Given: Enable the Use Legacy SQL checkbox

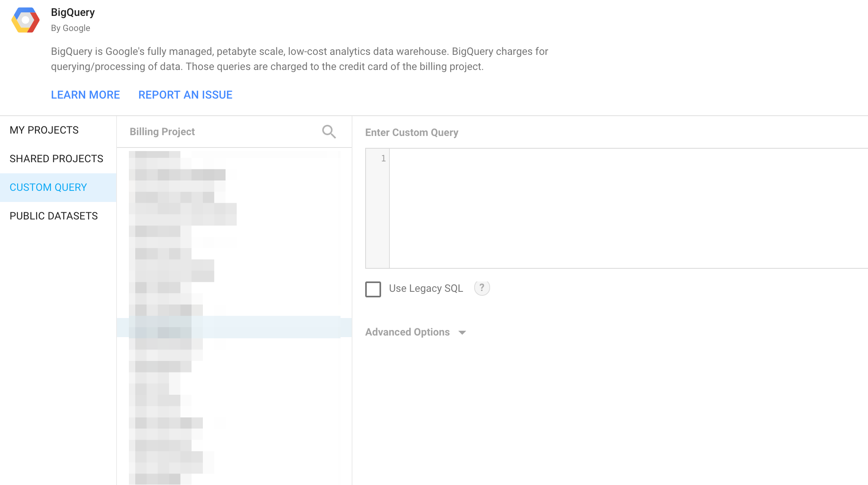Looking at the screenshot, I should click(x=373, y=289).
